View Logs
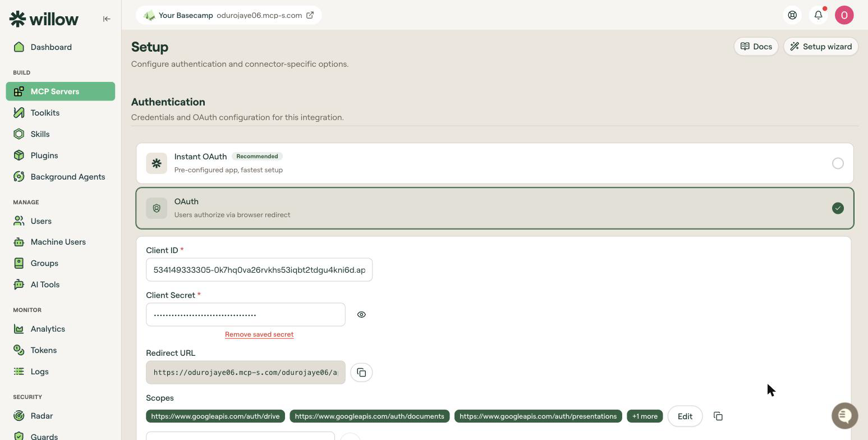Image resolution: width=868 pixels, height=440 pixels. click(61, 372)
